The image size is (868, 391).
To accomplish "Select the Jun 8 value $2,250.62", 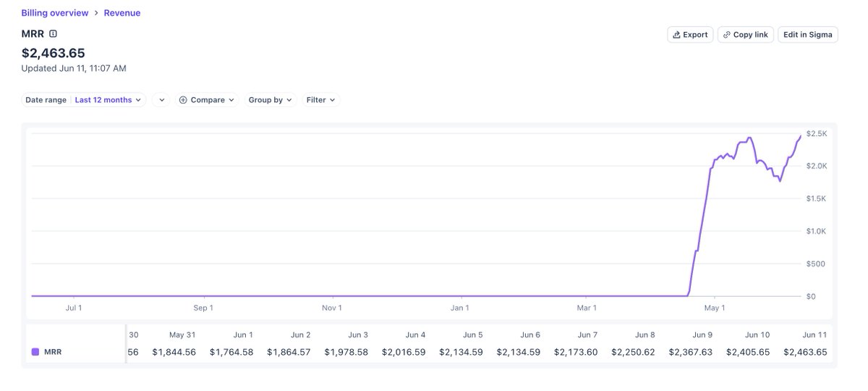I will (633, 353).
